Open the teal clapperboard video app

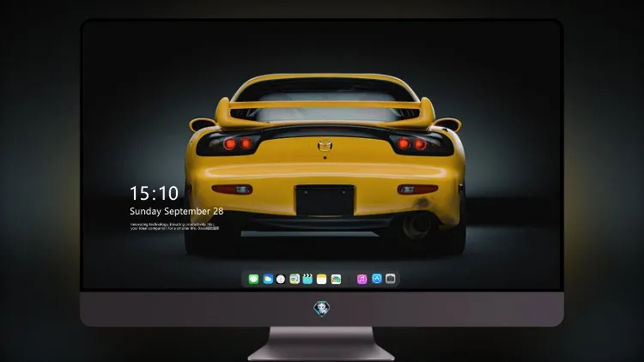307,279
